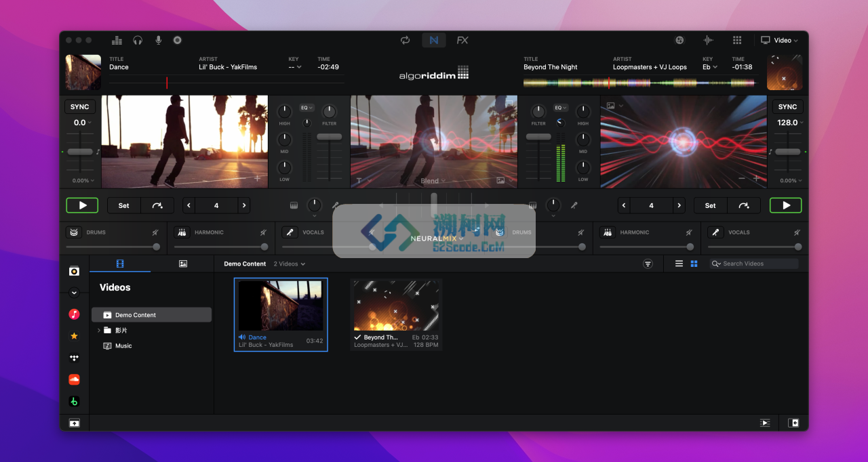Select Demo Content in the sidebar
The height and width of the screenshot is (462, 868).
coord(152,315)
